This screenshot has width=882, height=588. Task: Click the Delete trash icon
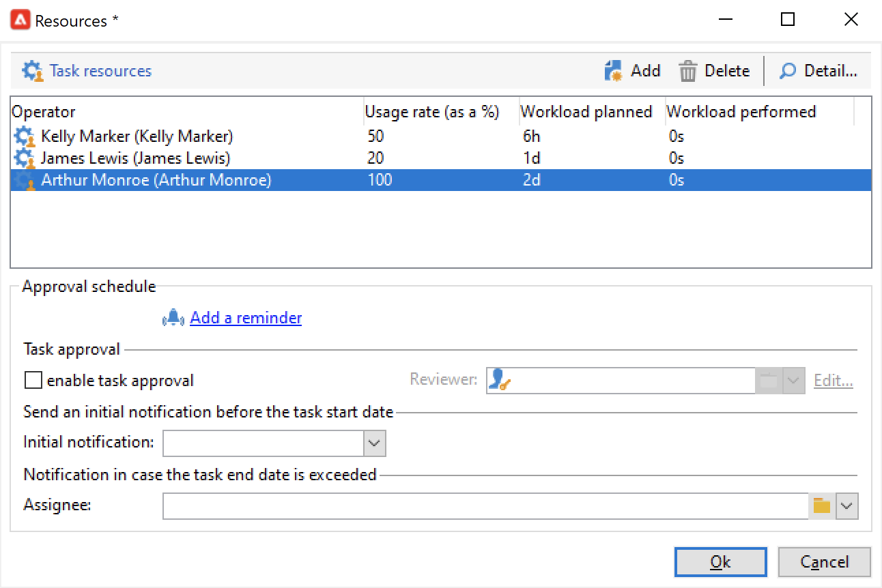(x=688, y=71)
